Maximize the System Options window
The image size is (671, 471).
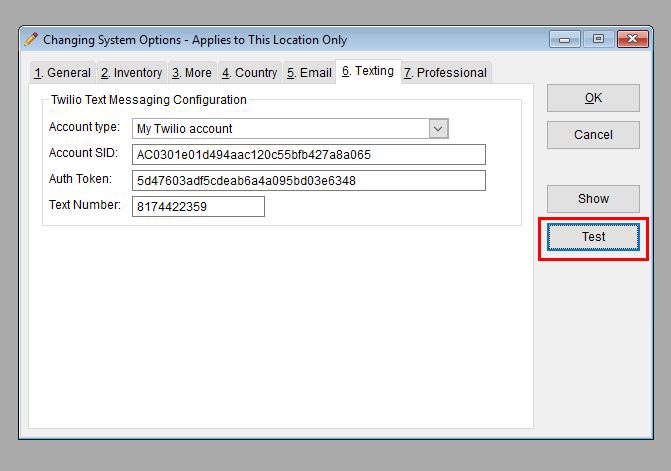[598, 39]
